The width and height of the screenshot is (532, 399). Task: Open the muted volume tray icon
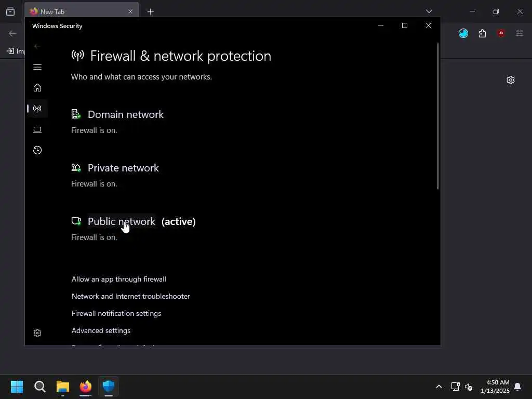(469, 387)
